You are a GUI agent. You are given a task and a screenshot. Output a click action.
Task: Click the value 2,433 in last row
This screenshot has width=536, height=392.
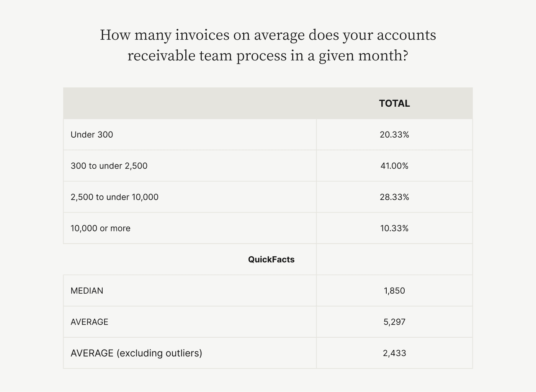pyautogui.click(x=394, y=353)
